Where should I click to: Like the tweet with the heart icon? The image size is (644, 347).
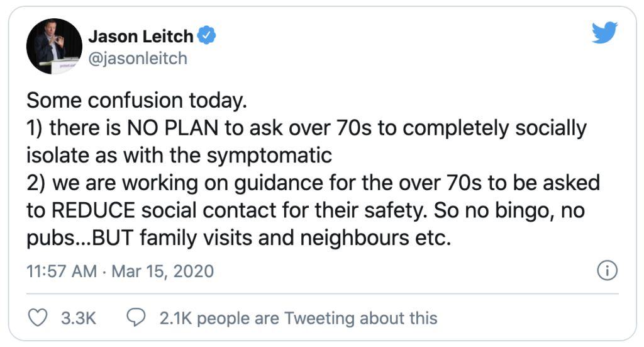[x=37, y=318]
